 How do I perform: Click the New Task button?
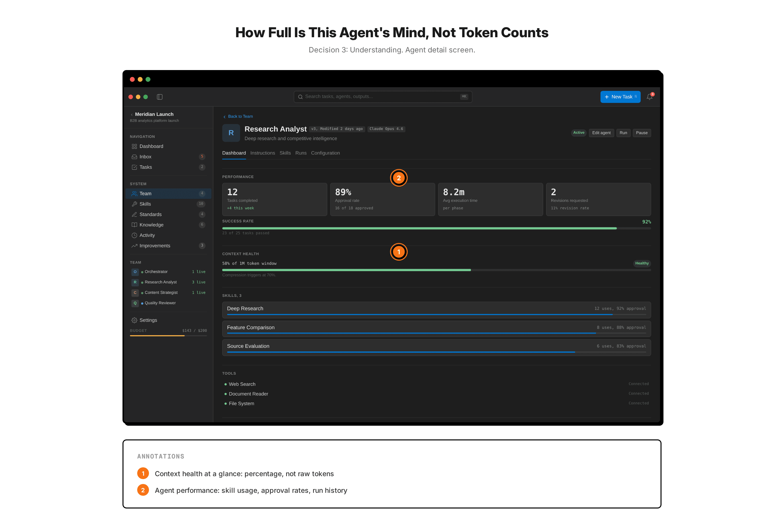pyautogui.click(x=620, y=97)
